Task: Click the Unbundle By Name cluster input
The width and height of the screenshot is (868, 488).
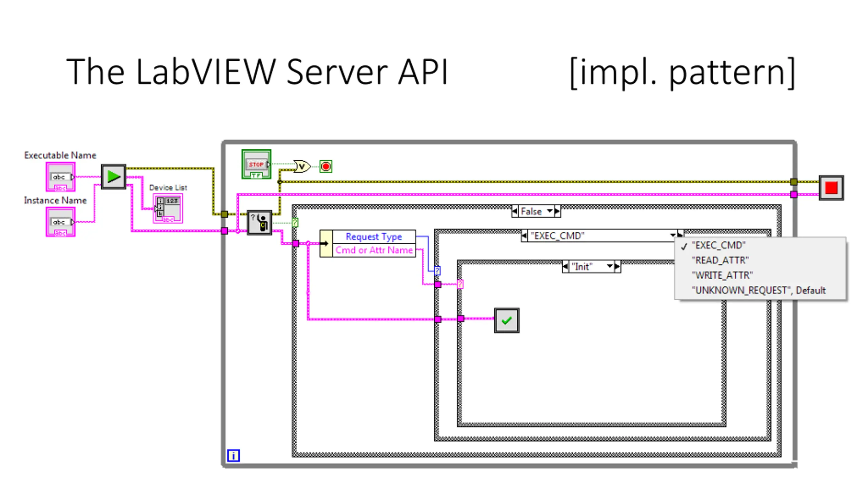Action: tap(326, 243)
